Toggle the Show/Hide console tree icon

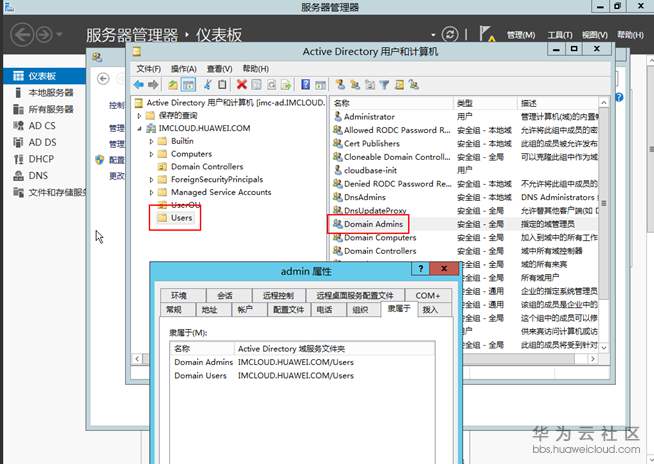coord(189,85)
